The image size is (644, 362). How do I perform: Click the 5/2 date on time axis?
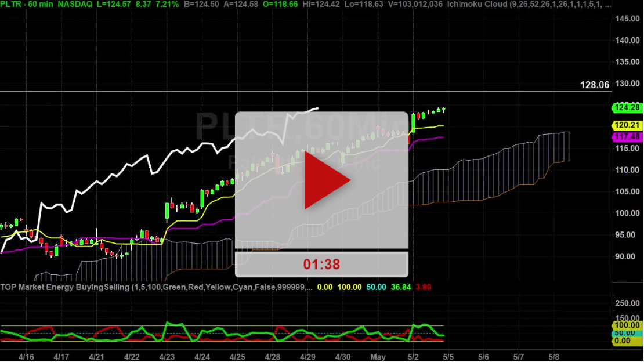pyautogui.click(x=413, y=357)
